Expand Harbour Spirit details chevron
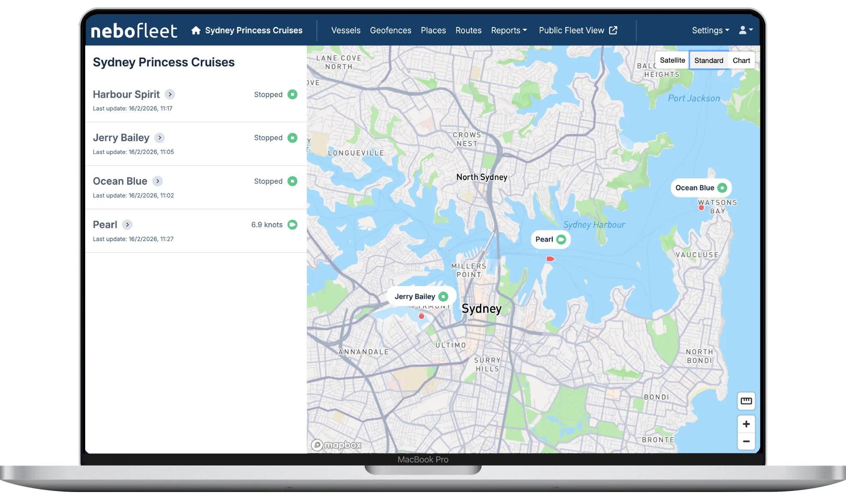Viewport: 846px width, 504px height. pos(170,94)
